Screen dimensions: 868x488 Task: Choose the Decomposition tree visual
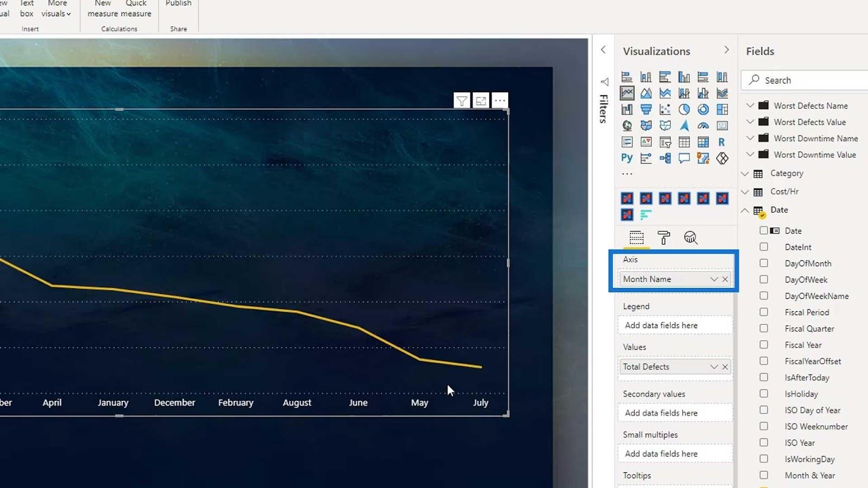pos(665,158)
